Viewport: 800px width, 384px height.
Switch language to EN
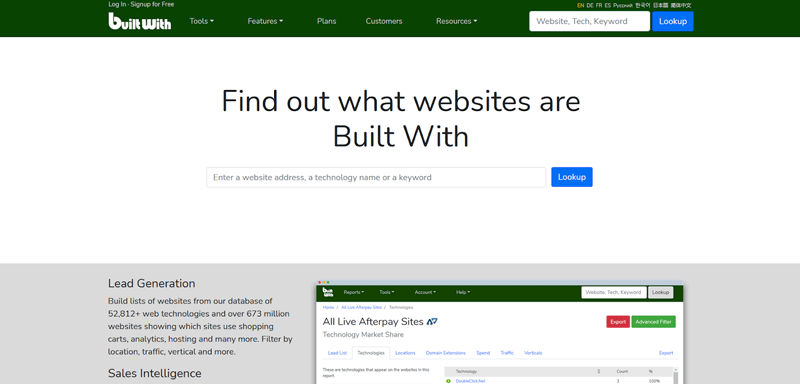[581, 5]
